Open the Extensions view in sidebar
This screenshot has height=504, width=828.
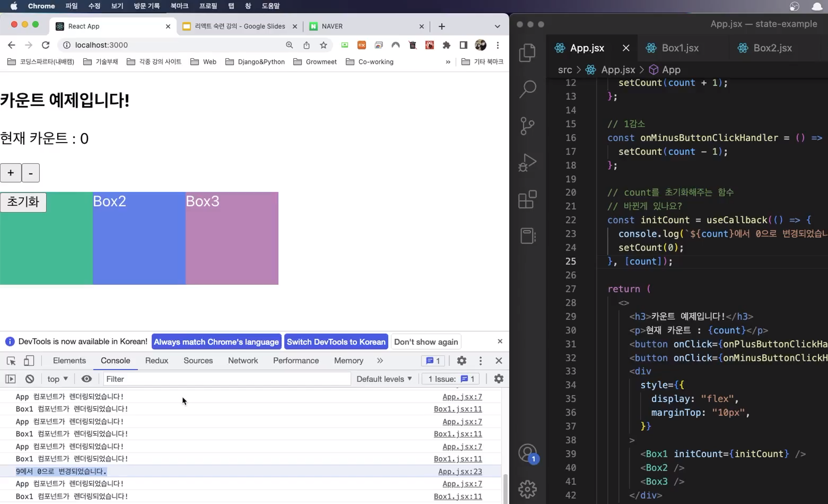pos(527,199)
